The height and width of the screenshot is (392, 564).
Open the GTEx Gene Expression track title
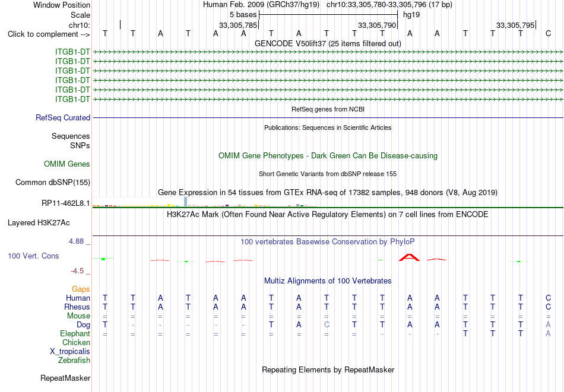point(328,193)
